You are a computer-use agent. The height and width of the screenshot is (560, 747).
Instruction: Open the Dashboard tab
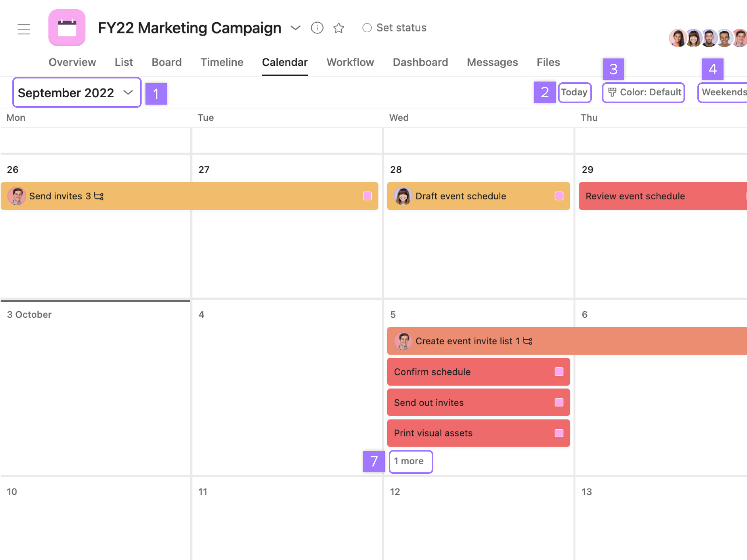(x=420, y=62)
